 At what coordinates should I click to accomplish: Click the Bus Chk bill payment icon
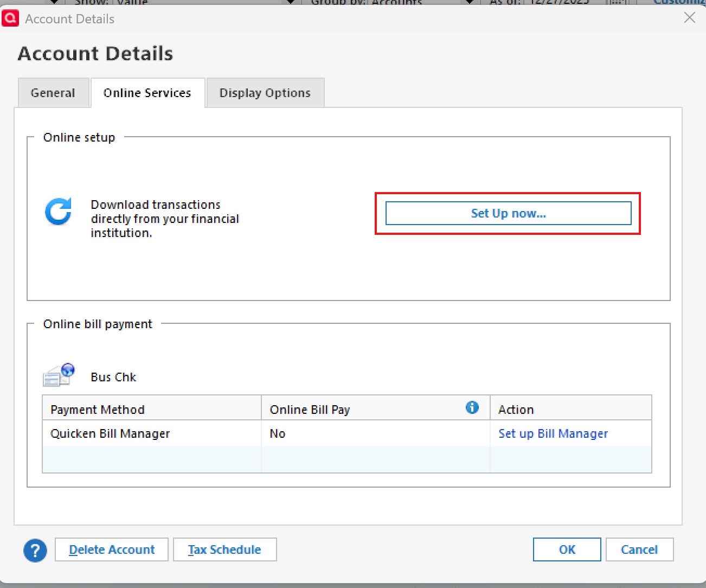pos(59,375)
